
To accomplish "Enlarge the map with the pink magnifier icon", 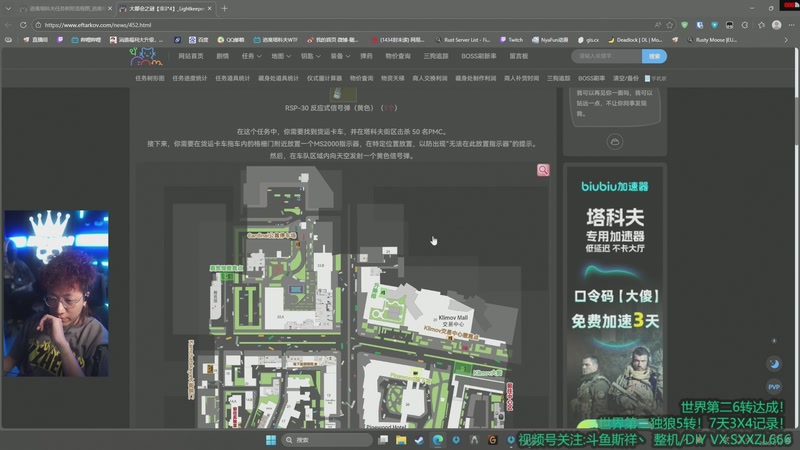I will click(x=543, y=170).
